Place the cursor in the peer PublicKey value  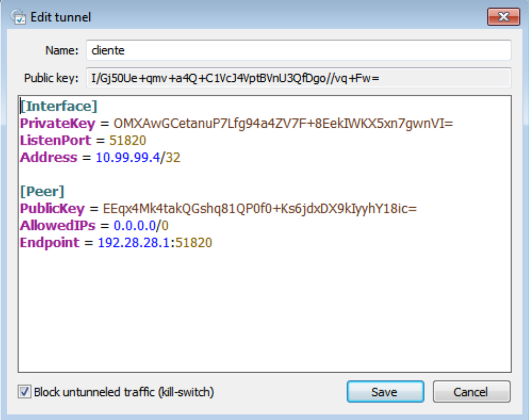click(260, 209)
